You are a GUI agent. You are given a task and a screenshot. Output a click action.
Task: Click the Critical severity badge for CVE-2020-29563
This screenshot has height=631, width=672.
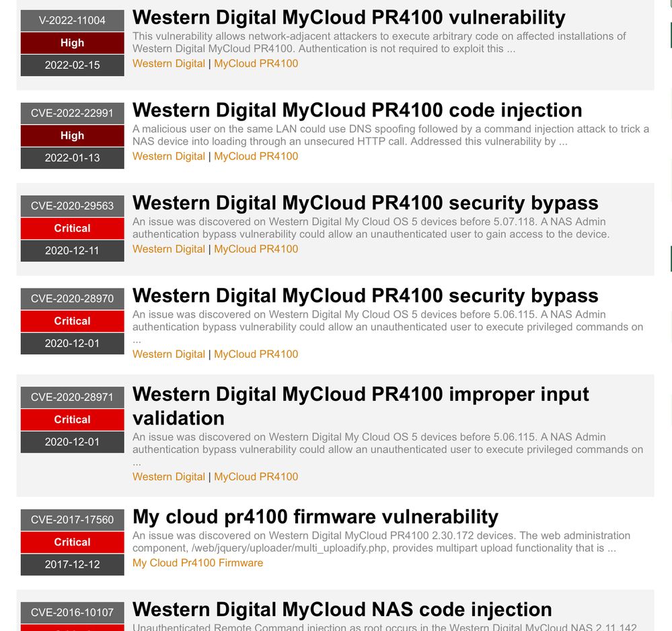(72, 228)
